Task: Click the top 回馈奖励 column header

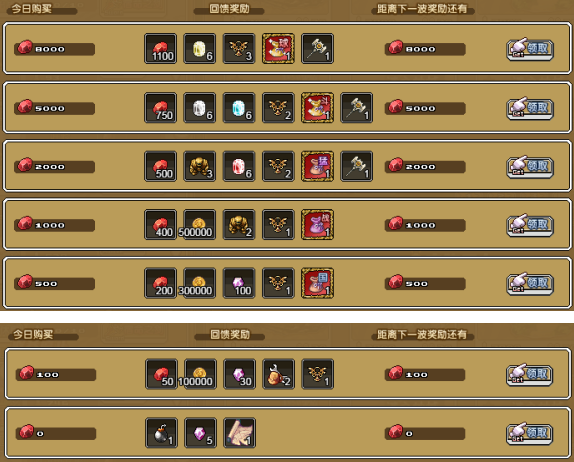Action: (229, 9)
